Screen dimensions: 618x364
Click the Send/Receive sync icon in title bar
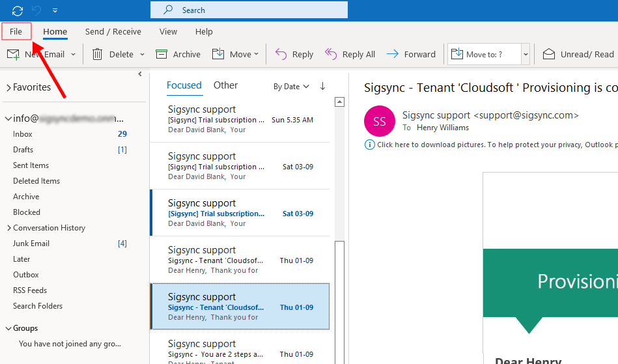tap(18, 10)
